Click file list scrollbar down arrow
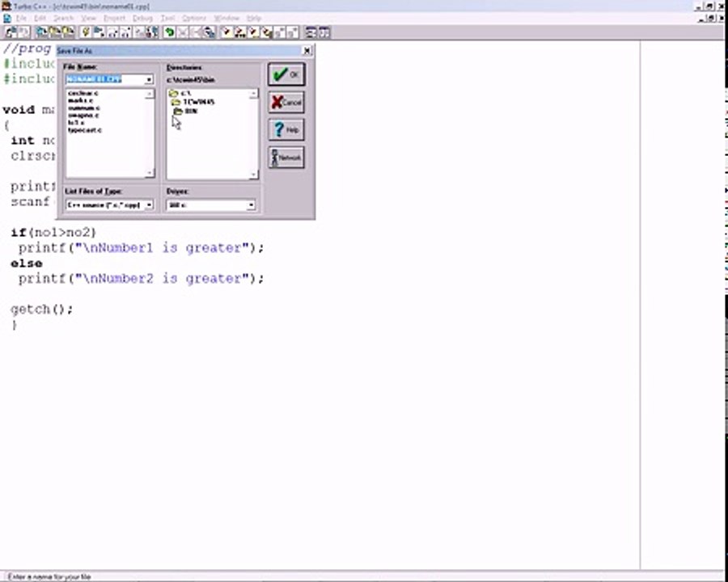Viewport: 728px width, 582px height. point(150,173)
